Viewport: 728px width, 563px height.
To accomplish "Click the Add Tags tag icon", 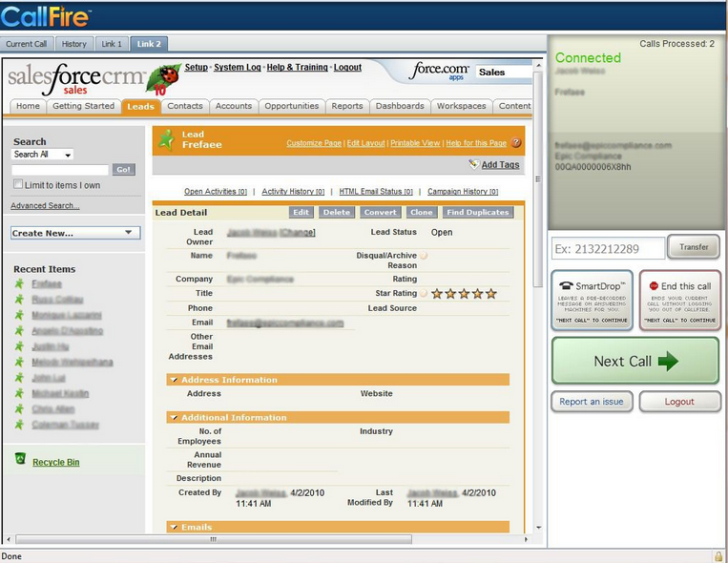I will [x=473, y=164].
